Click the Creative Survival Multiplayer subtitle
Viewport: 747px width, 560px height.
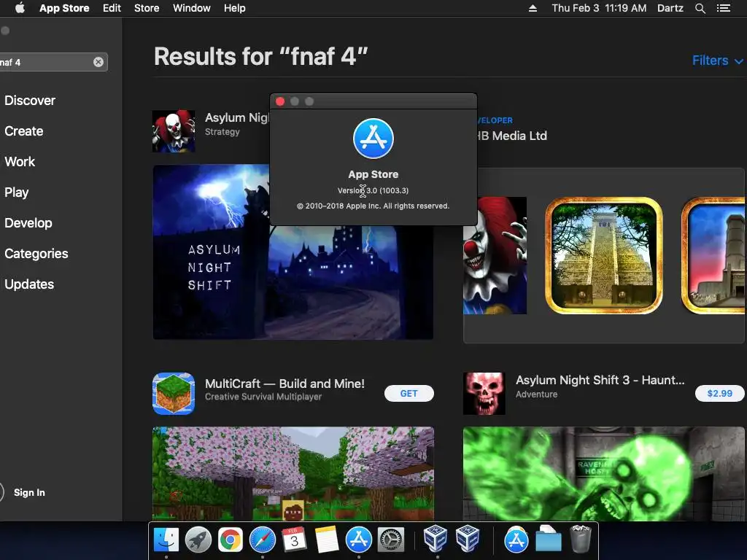tap(263, 397)
